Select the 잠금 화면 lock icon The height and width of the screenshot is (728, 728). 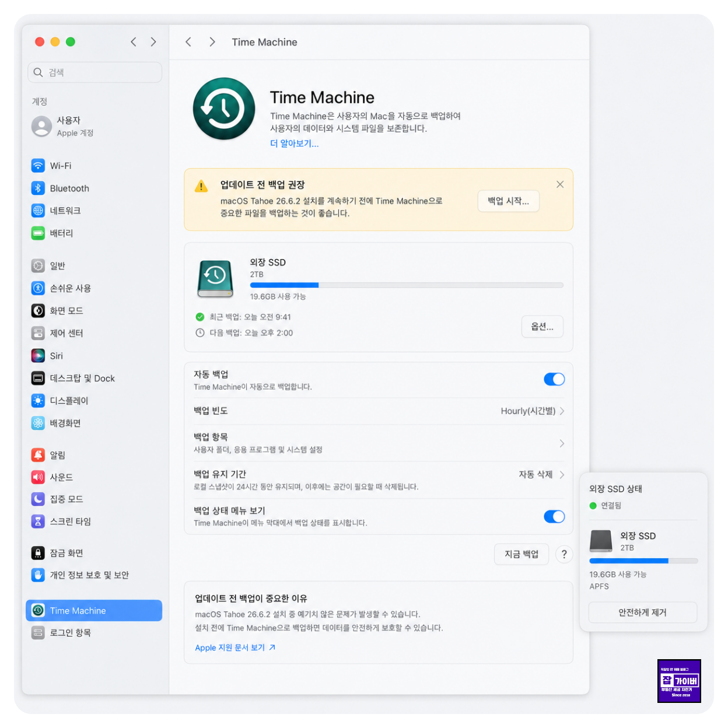38,553
